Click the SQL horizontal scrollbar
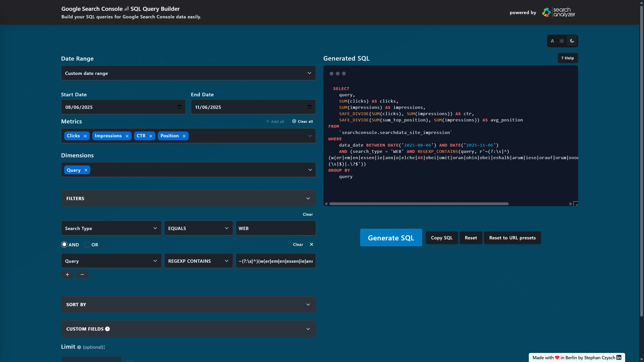Screen dimensions: 644x362 click(x=419, y=204)
